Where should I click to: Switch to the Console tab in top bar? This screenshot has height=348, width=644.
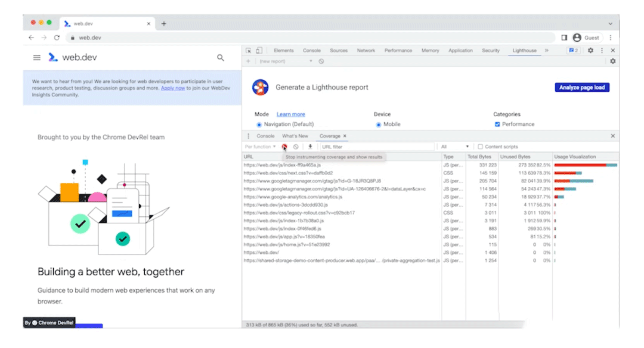pyautogui.click(x=312, y=51)
